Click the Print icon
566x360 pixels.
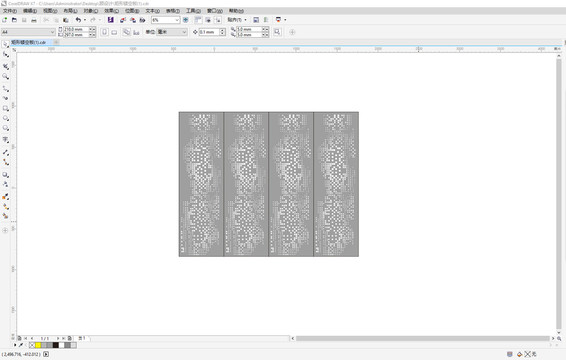point(34,20)
